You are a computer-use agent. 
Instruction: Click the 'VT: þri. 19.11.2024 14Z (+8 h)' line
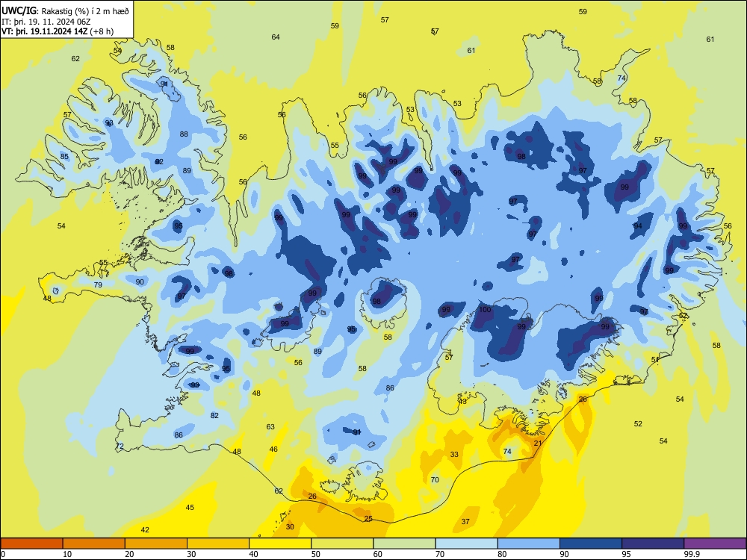point(58,31)
